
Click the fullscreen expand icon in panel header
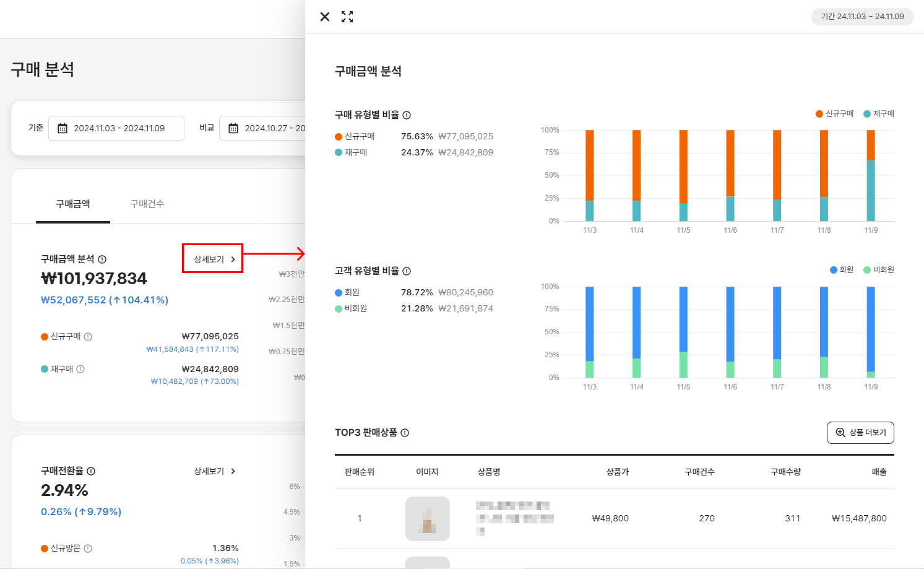pos(347,17)
